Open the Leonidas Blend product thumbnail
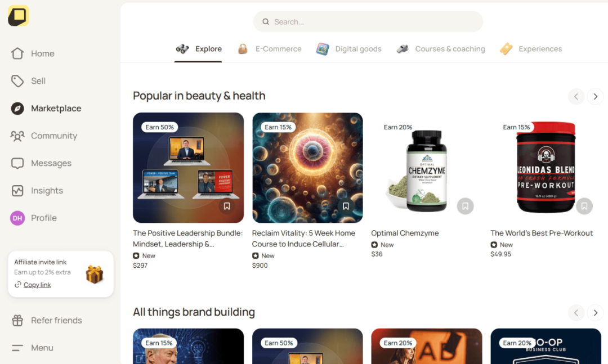608x364 pixels. [x=546, y=168]
